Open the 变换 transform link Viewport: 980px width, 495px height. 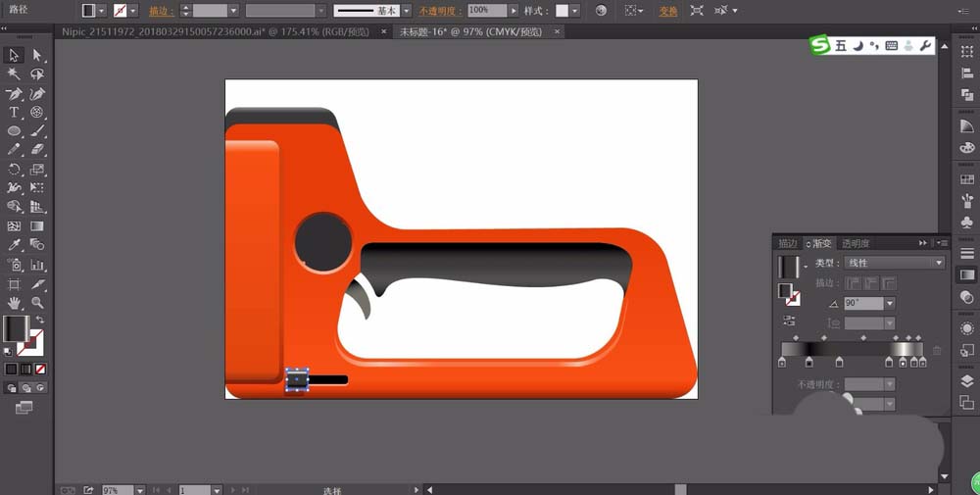click(x=668, y=11)
